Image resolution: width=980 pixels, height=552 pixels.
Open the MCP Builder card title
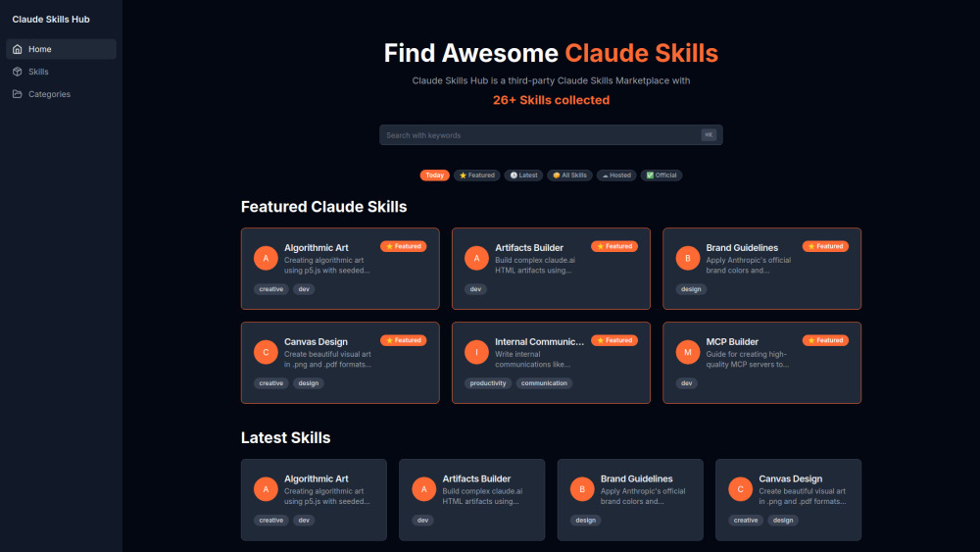point(732,342)
